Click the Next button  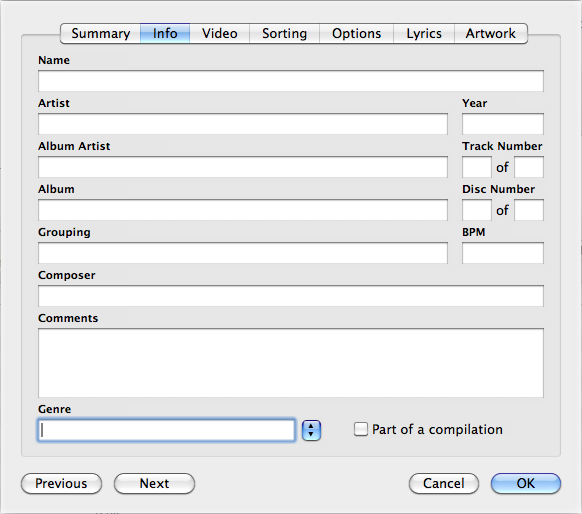(x=154, y=484)
